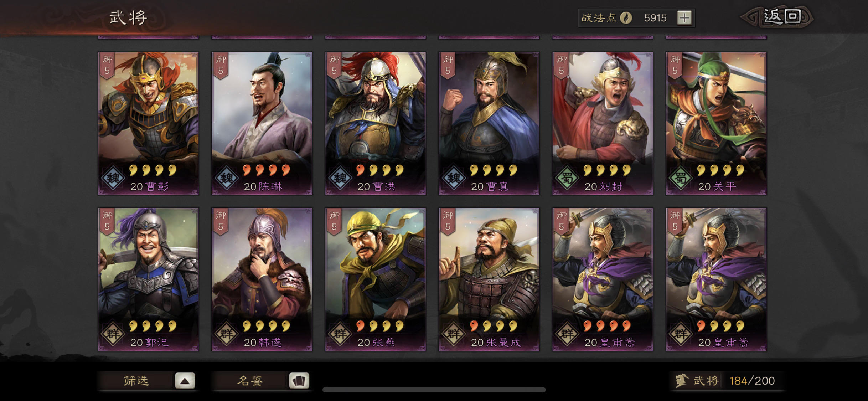Click the 蜀 faction badge on 关平
The height and width of the screenshot is (401, 868).
pos(680,178)
